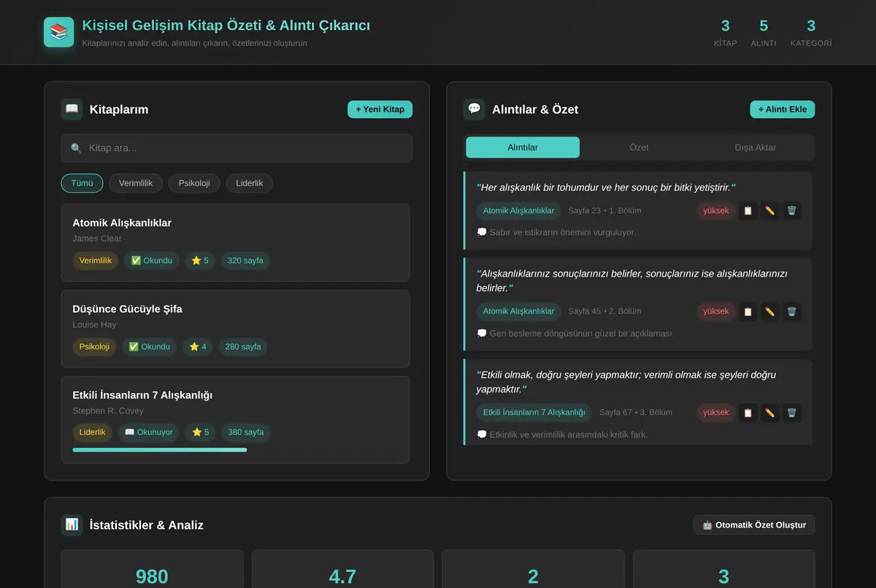This screenshot has height=588, width=876.
Task: Click the Verimlilik tag on Atomik Alışkanlıklar
Action: (96, 260)
